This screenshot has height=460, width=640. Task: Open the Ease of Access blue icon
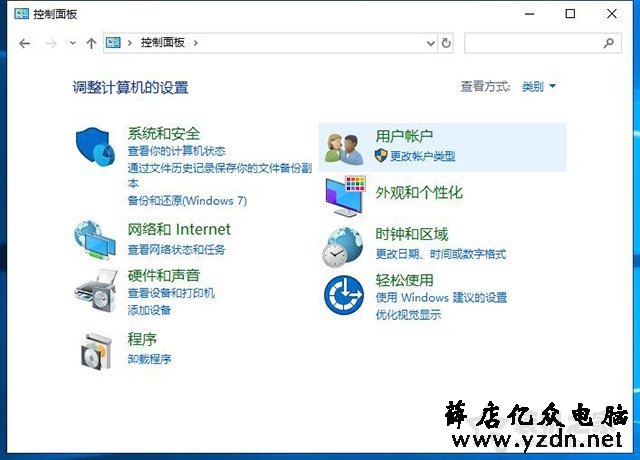click(344, 295)
